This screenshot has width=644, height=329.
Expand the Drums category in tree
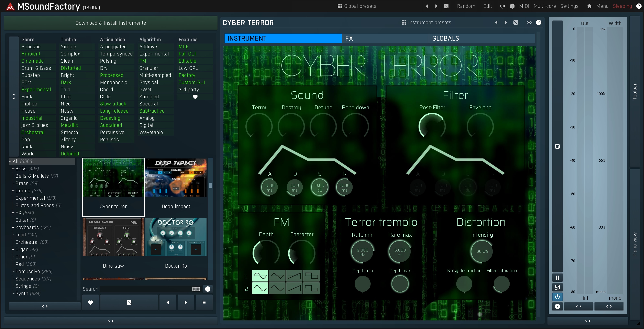pos(13,191)
